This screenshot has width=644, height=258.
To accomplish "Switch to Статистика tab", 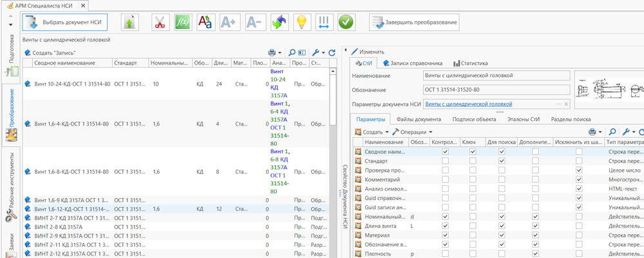I will coord(470,64).
